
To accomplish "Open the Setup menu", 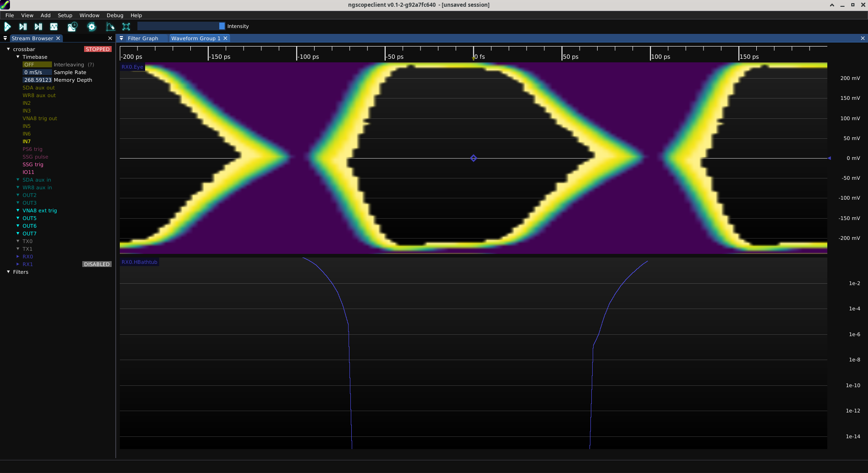I will (65, 15).
